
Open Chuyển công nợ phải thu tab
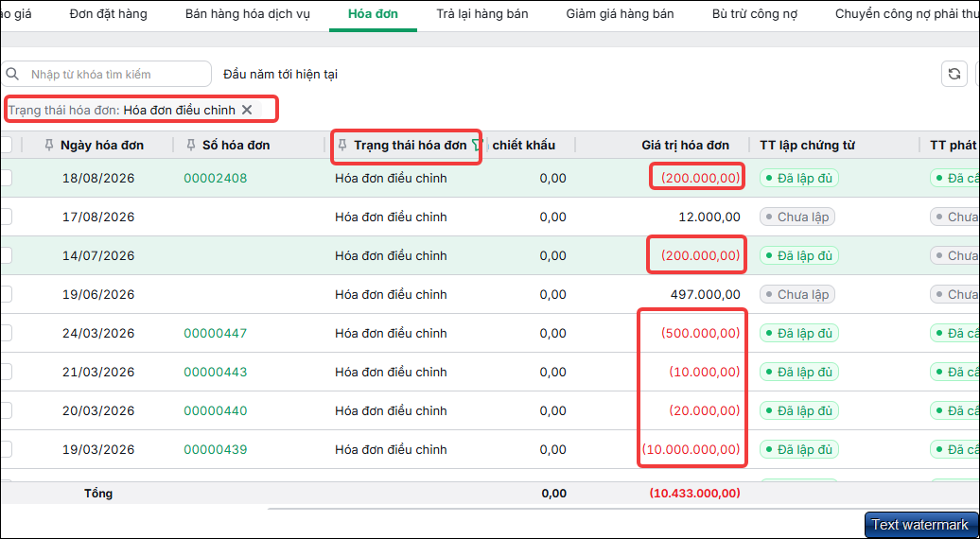click(x=907, y=14)
